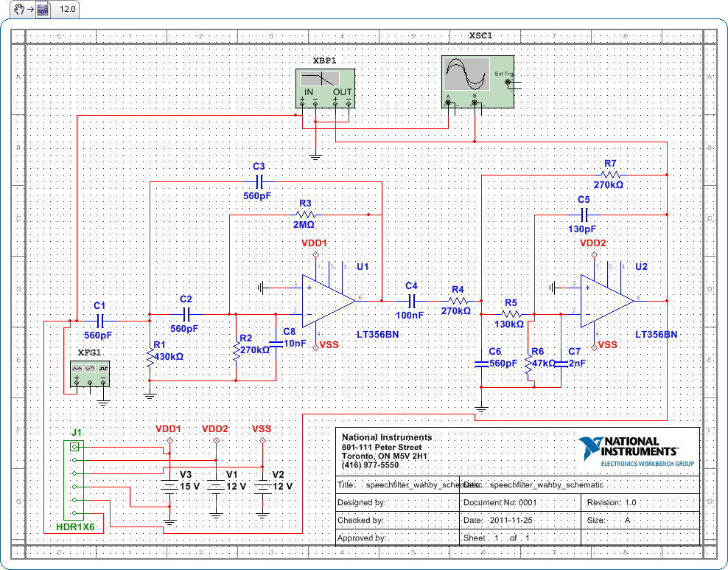This screenshot has height=570, width=728.
Task: Click the Multisim document icon in top tab
Action: (x=43, y=10)
